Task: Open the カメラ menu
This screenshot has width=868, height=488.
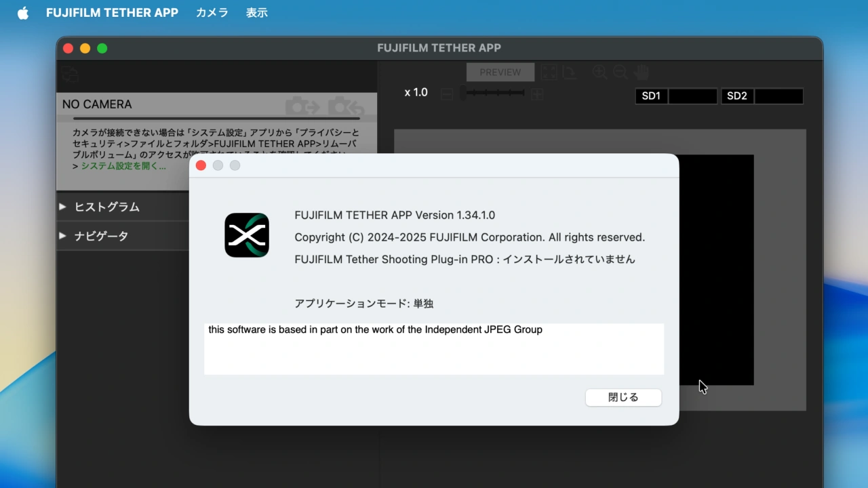Action: [212, 12]
